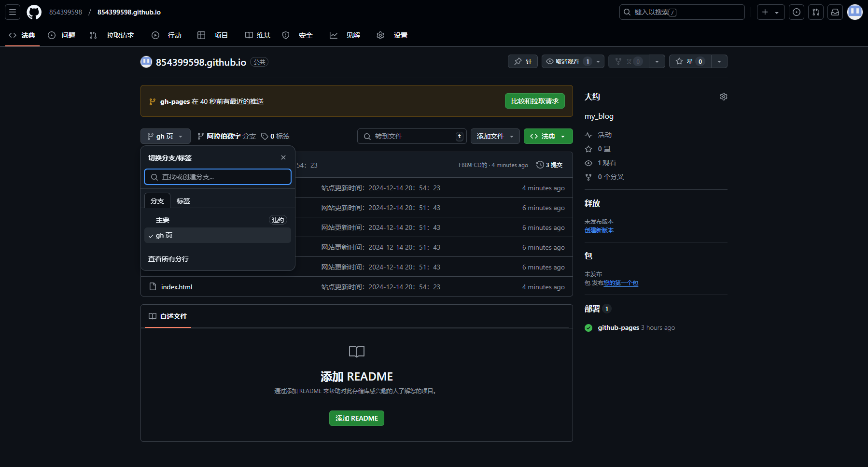The height and width of the screenshot is (467, 868).
Task: Switch to the Tags tab in popup
Action: 183,201
